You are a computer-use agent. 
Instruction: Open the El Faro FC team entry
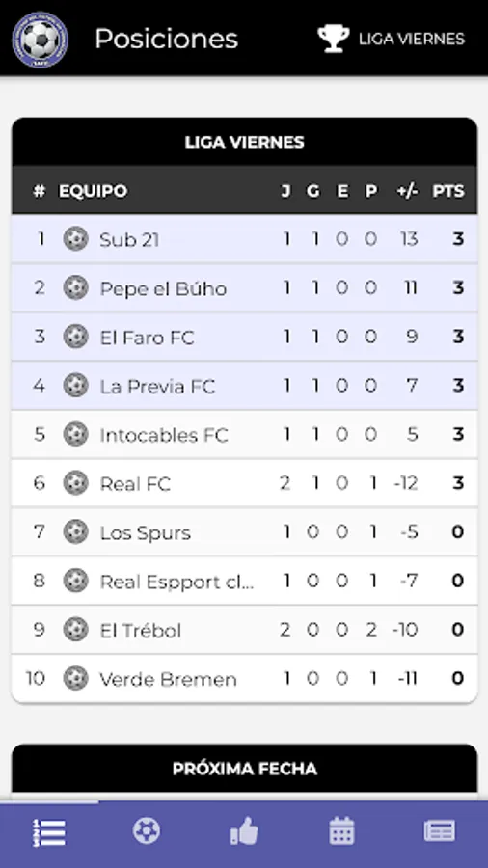click(245, 337)
